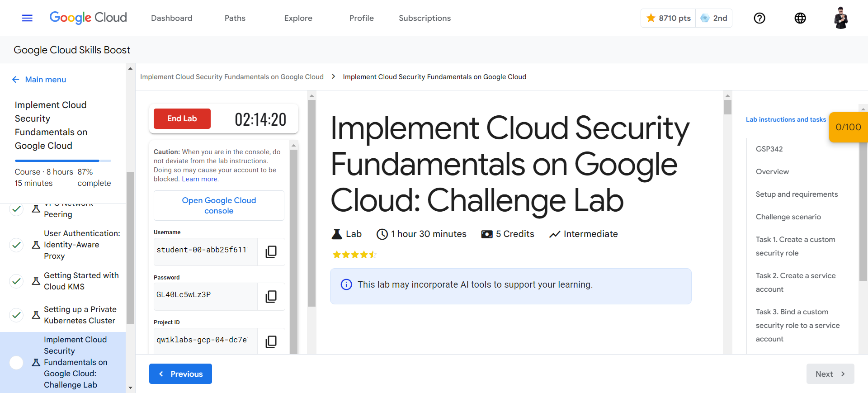Go back to Main menu
Viewport: 868px width, 393px height.
[46, 80]
